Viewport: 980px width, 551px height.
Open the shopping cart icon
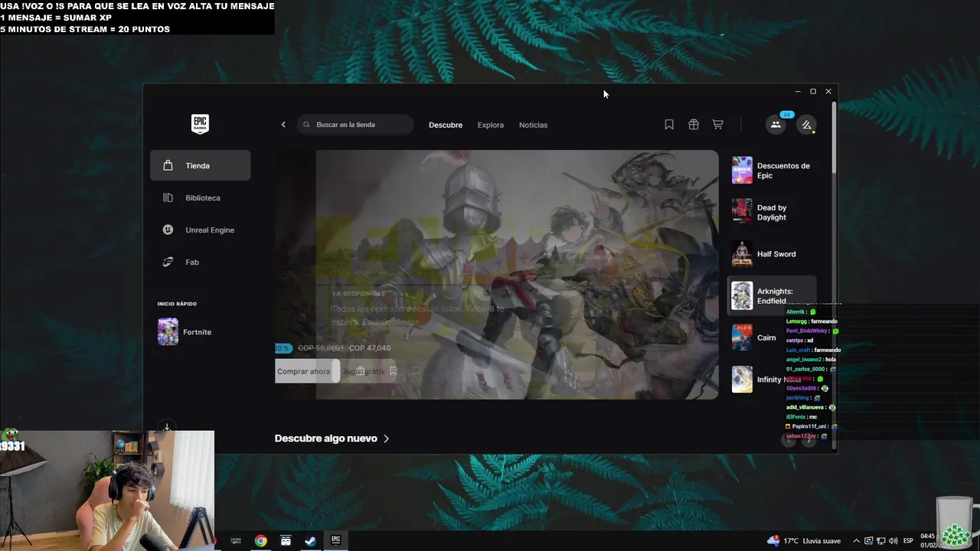pyautogui.click(x=717, y=125)
